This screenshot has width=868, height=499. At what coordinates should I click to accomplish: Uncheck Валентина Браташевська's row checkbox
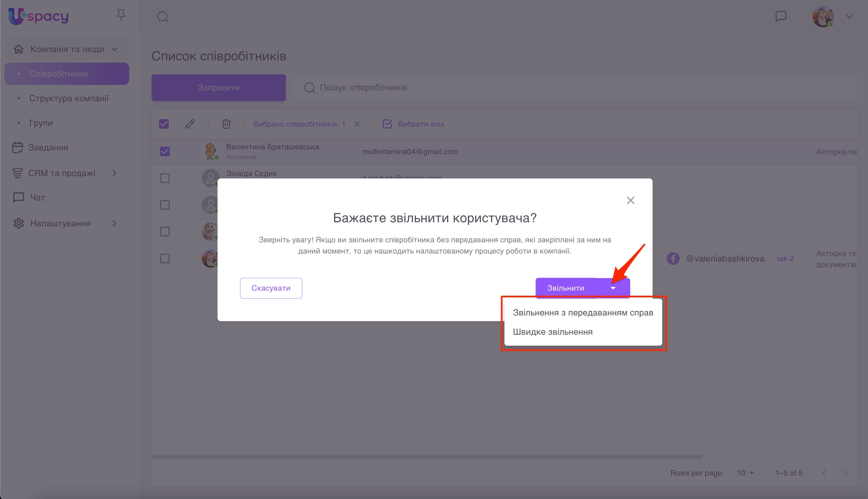[x=165, y=151]
